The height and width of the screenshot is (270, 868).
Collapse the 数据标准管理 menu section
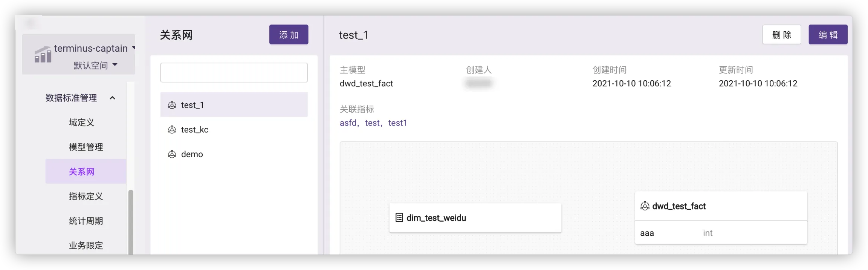[x=112, y=98]
